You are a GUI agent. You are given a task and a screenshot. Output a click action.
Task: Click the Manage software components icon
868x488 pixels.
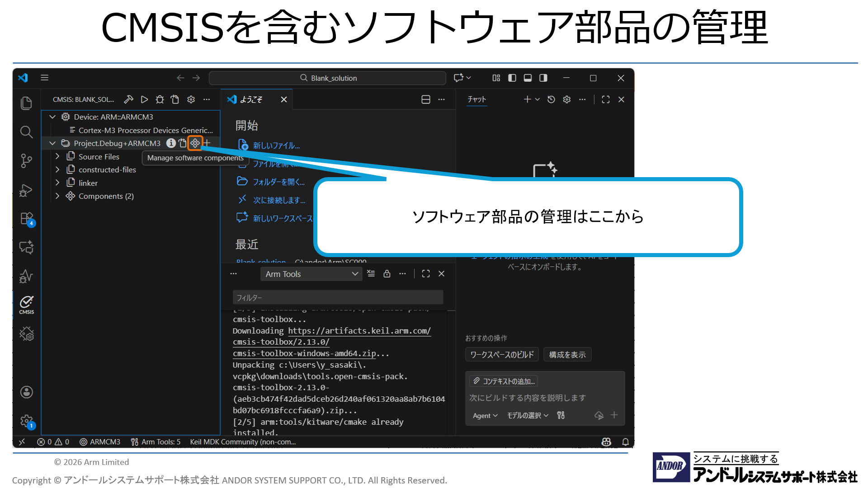tap(195, 143)
